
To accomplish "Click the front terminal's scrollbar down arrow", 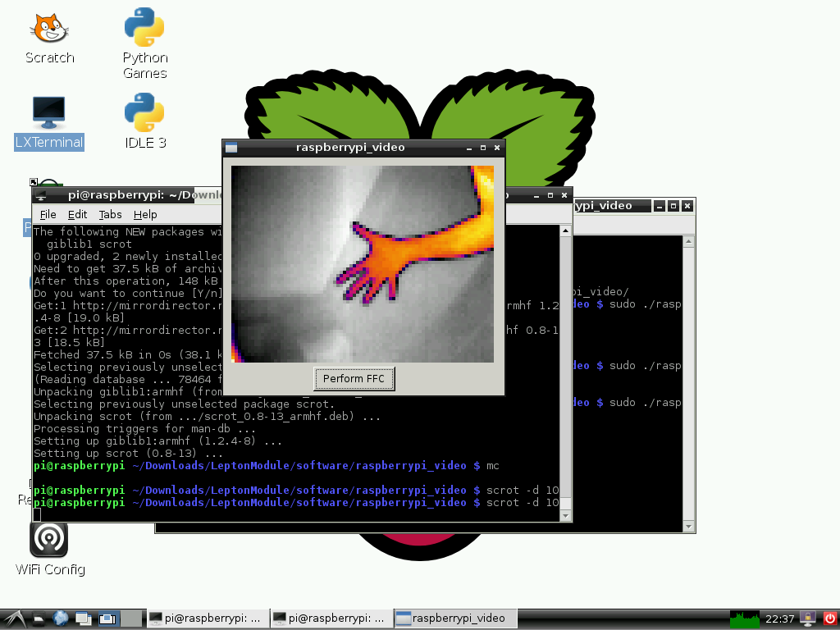I will [565, 515].
